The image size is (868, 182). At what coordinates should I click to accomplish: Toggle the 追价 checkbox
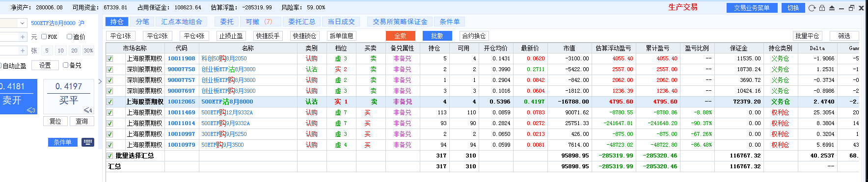69,37
